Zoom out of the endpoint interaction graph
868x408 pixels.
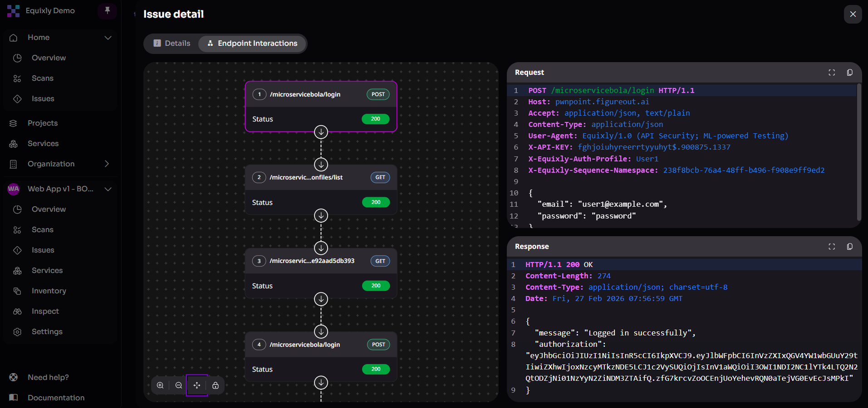click(178, 385)
